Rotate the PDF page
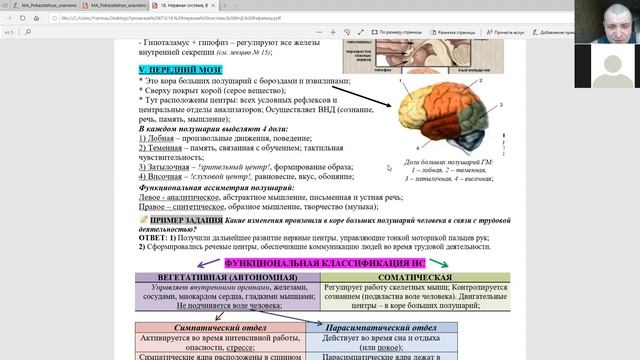 pos(347,32)
